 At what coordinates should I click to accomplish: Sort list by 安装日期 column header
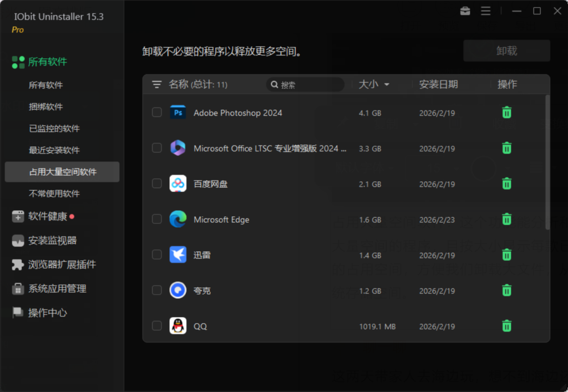[438, 84]
